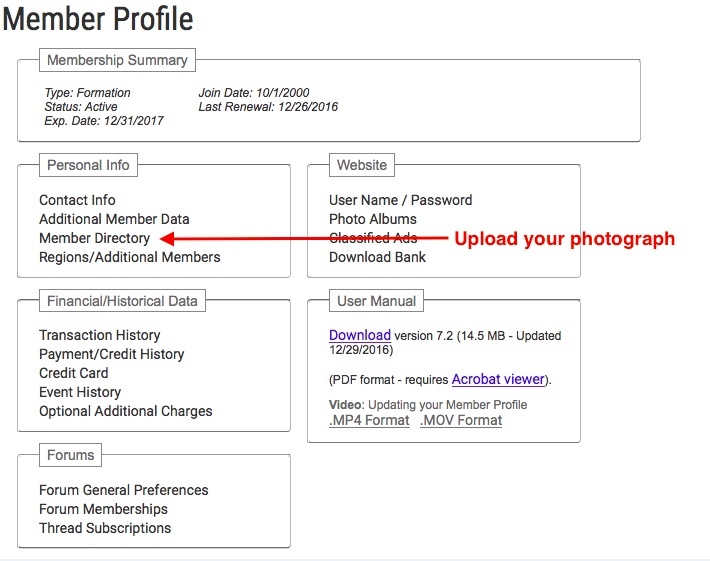Download the user manual version 7.2
This screenshot has height=561, width=710.
point(360,335)
